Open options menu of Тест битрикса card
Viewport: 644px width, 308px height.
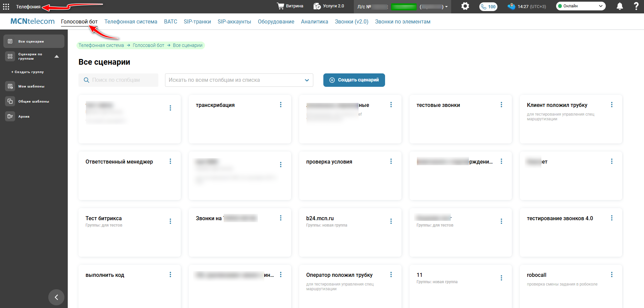(x=170, y=221)
